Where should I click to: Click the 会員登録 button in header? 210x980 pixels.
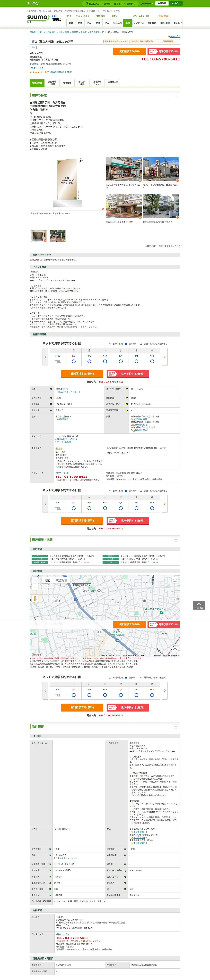click(x=162, y=3)
